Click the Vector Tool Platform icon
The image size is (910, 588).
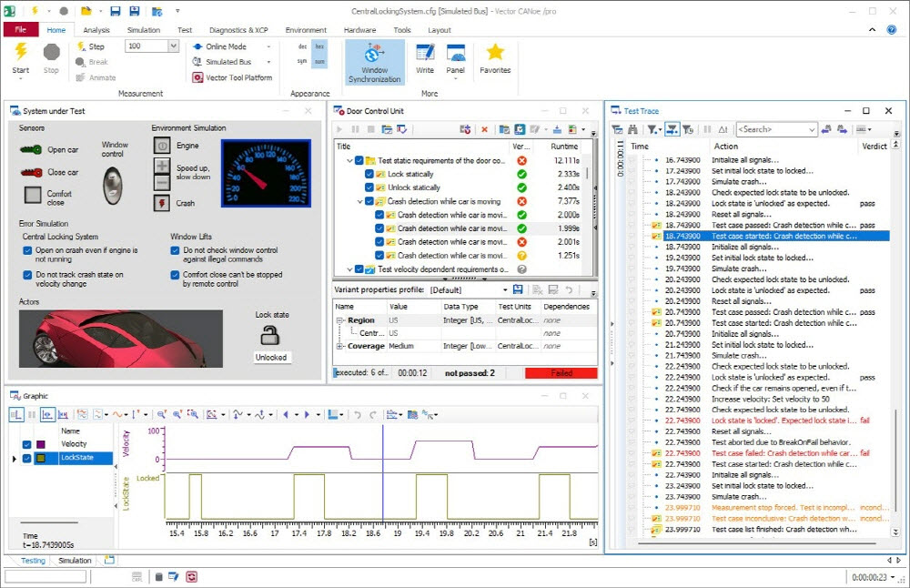click(x=198, y=77)
